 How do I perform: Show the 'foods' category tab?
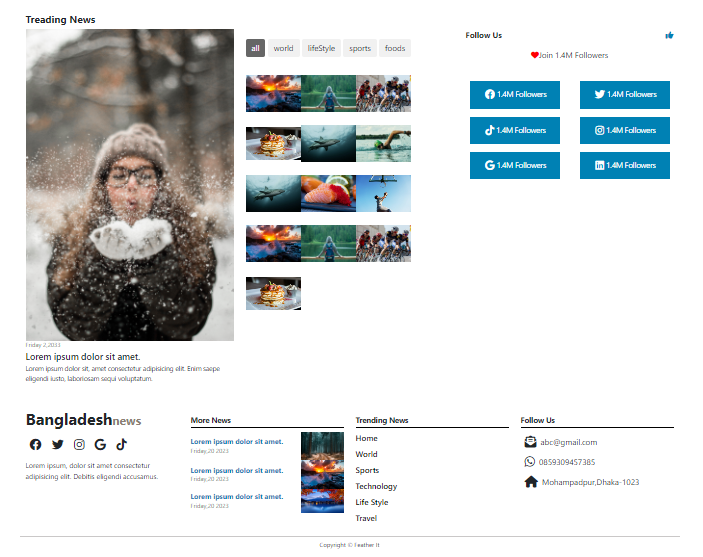coord(395,48)
